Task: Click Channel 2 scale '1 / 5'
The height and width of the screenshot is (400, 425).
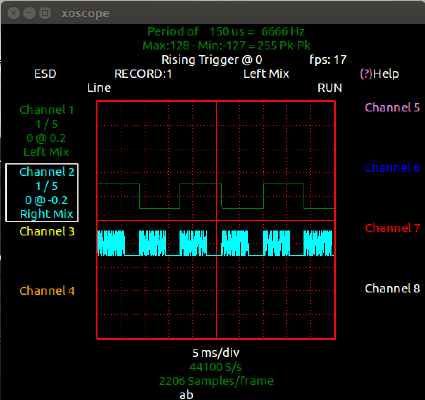Action: pyautogui.click(x=47, y=186)
